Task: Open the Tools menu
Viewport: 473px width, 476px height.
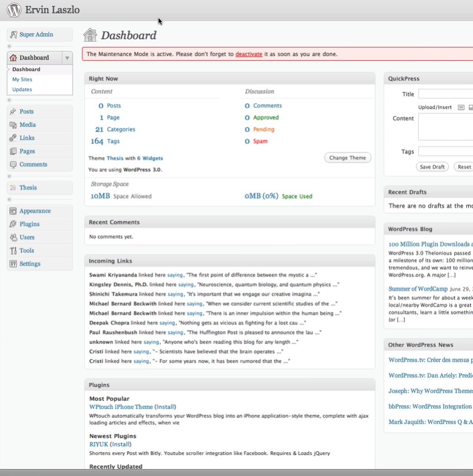Action: 27,251
